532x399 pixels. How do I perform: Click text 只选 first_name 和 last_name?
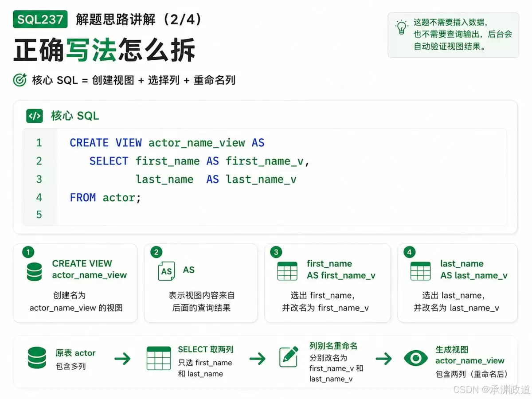tap(205, 368)
